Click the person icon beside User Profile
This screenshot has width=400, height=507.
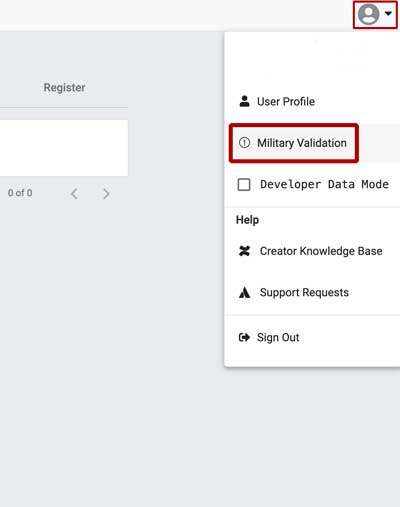point(244,101)
